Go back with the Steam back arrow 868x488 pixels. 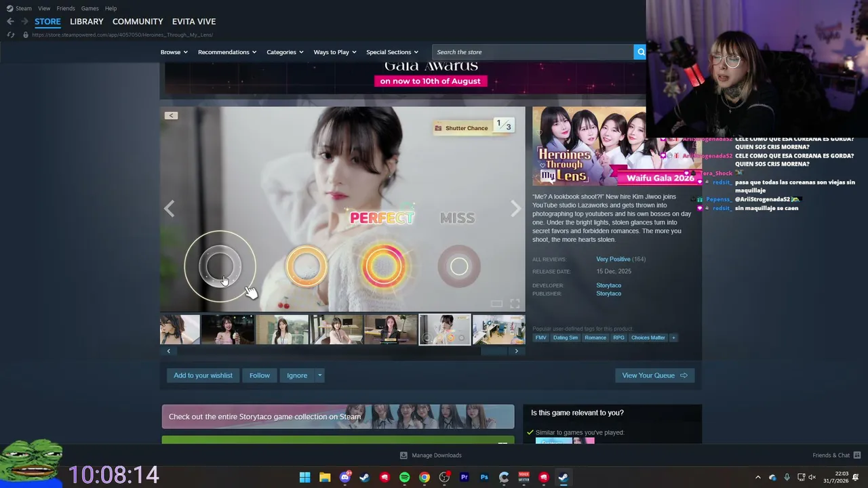pyautogui.click(x=10, y=22)
